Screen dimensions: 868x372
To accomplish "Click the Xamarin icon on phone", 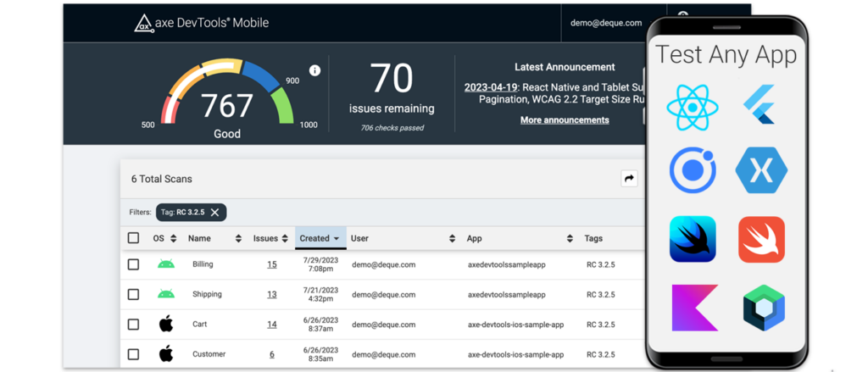I will point(761,170).
